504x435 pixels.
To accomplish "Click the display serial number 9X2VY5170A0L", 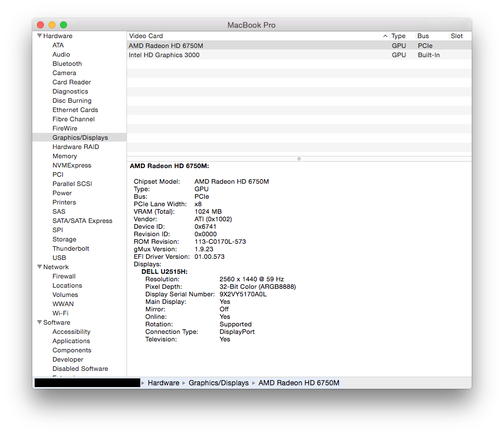I will 243,294.
